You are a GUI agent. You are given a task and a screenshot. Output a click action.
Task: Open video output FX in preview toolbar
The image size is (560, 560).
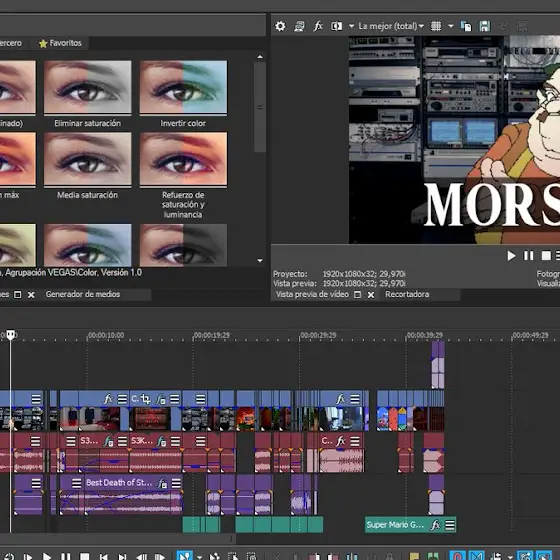coord(318,26)
